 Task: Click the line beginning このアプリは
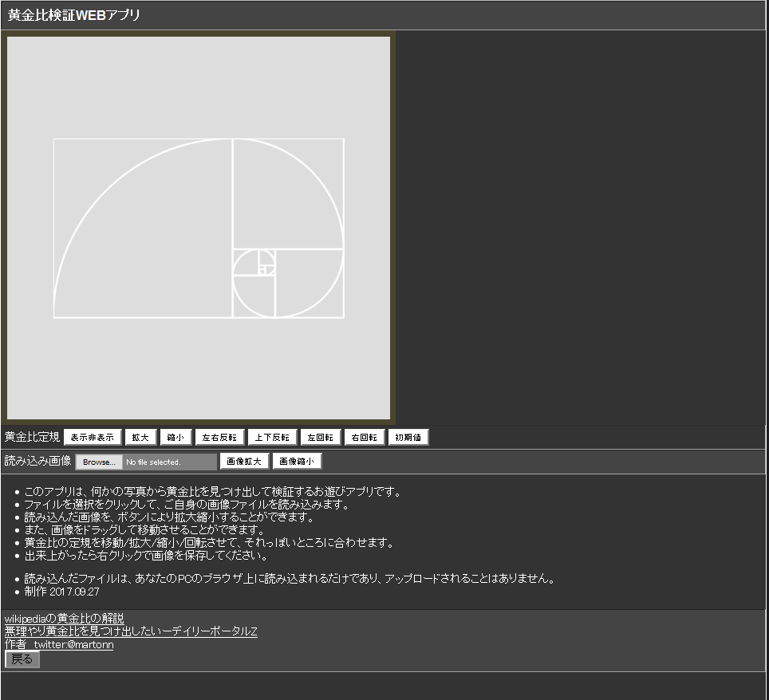[x=213, y=492]
